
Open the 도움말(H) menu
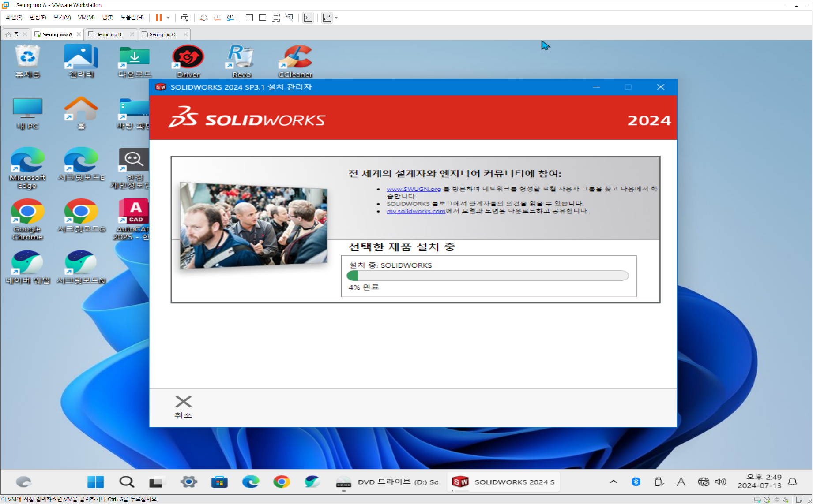pos(132,18)
